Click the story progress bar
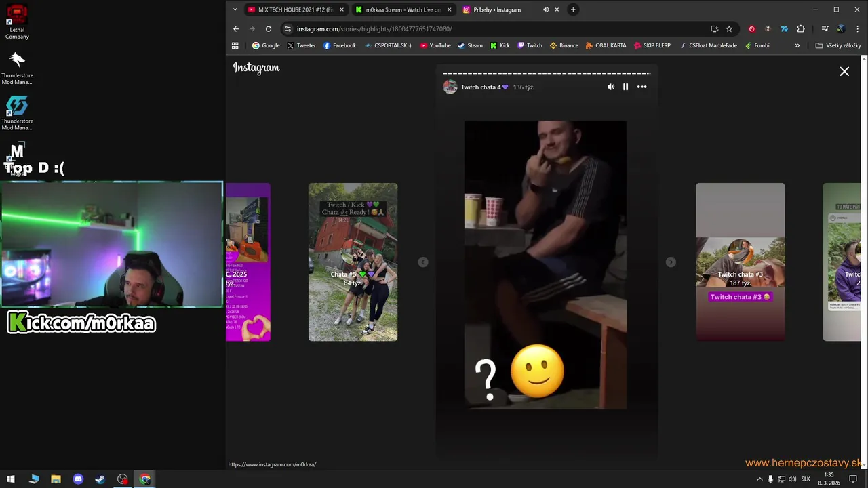The height and width of the screenshot is (488, 868). [x=547, y=73]
